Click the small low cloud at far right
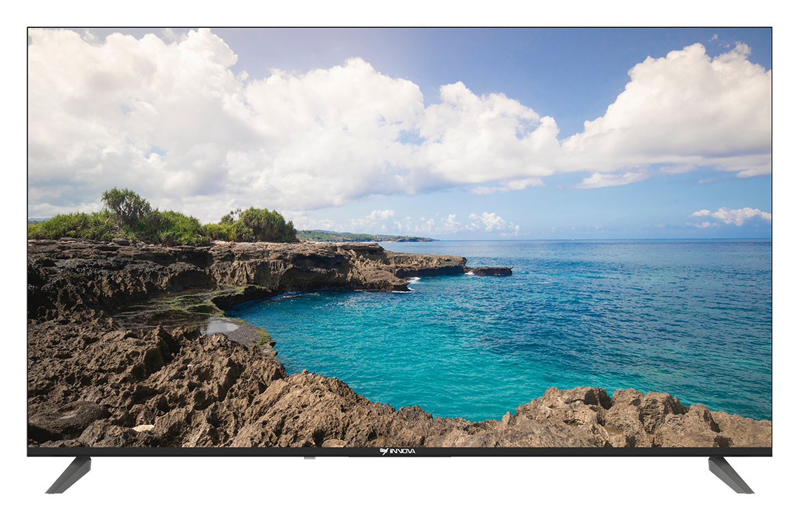Image resolution: width=812 pixels, height=516 pixels. click(731, 216)
